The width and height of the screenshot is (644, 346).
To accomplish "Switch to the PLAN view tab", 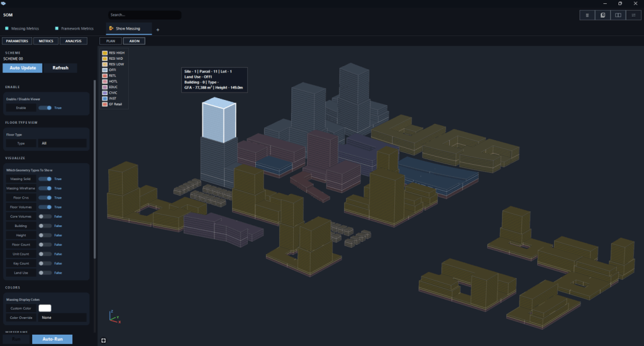I will click(111, 41).
